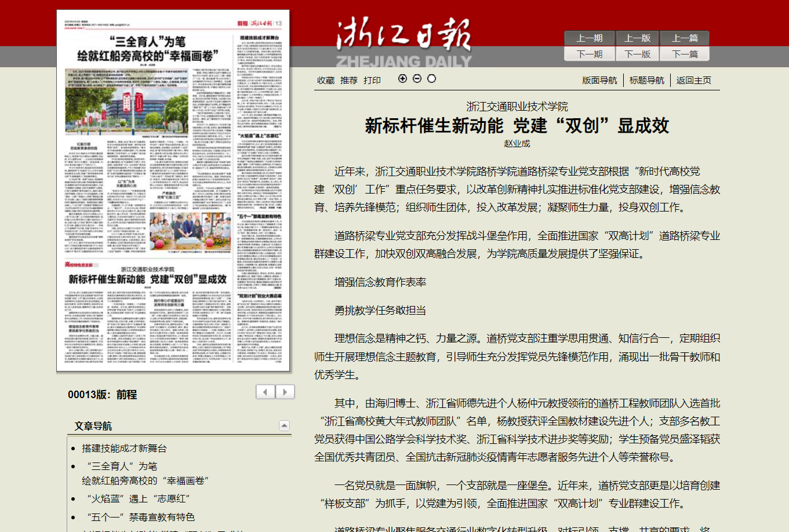789x532 pixels.
Task: Return to home via 返回主页
Action: pos(694,81)
